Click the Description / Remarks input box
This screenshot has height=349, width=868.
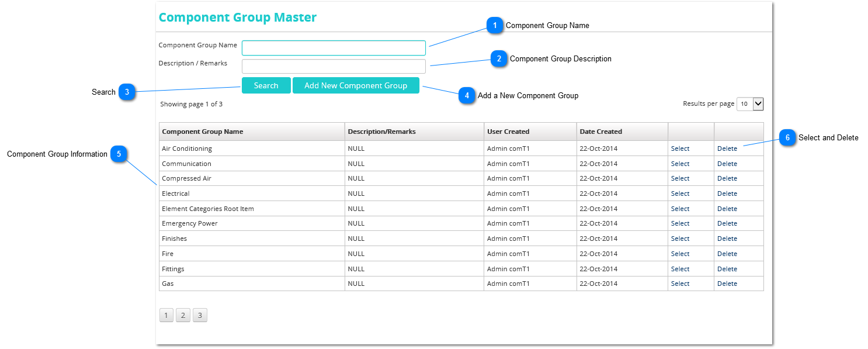[334, 66]
